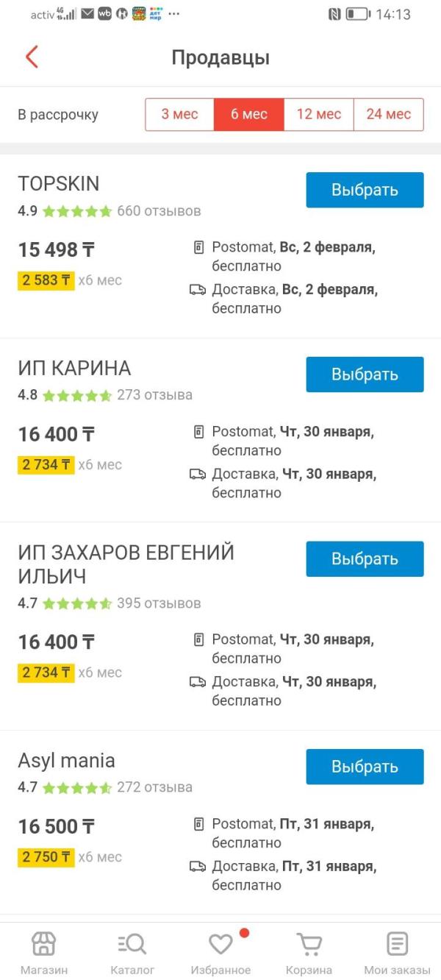Select the 12 мес installment option
The width and height of the screenshot is (441, 980).
pos(319,114)
